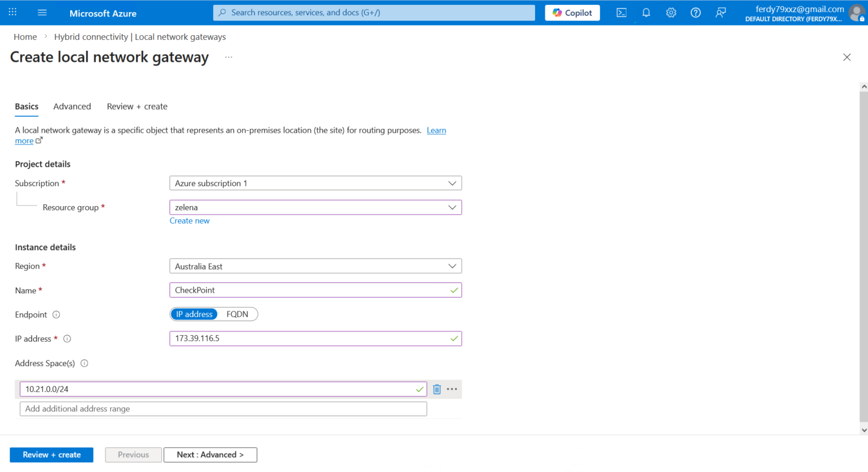Open portal settings gear icon
The image size is (868, 472).
[671, 13]
